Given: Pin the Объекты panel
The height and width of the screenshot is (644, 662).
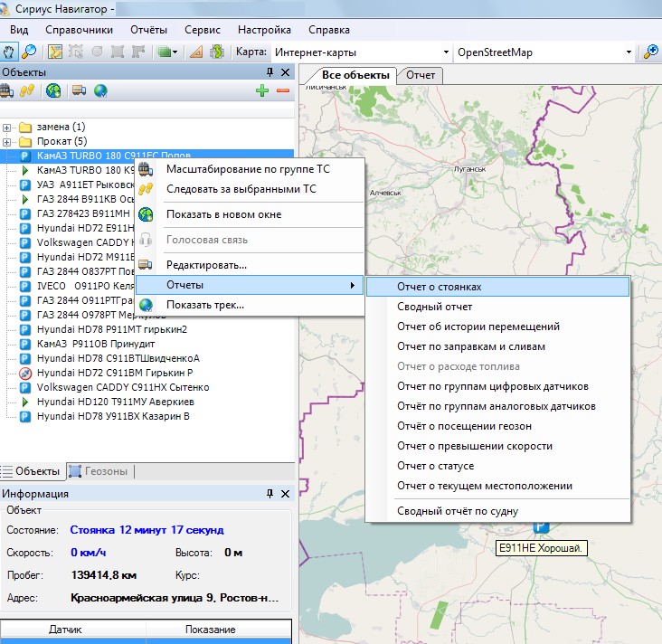Looking at the screenshot, I should tap(270, 72).
